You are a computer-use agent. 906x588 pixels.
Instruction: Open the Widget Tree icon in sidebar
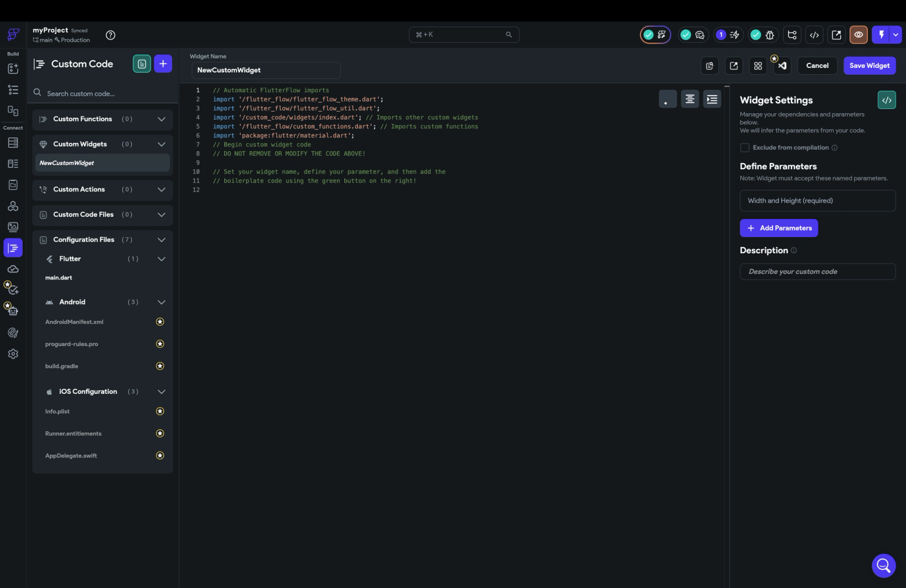(x=13, y=89)
